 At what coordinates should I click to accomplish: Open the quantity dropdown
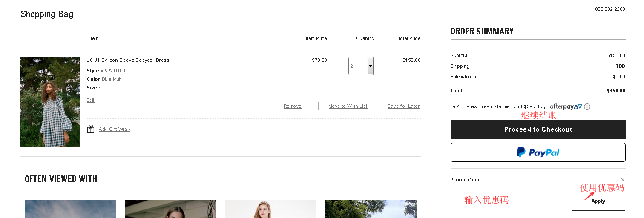point(370,66)
